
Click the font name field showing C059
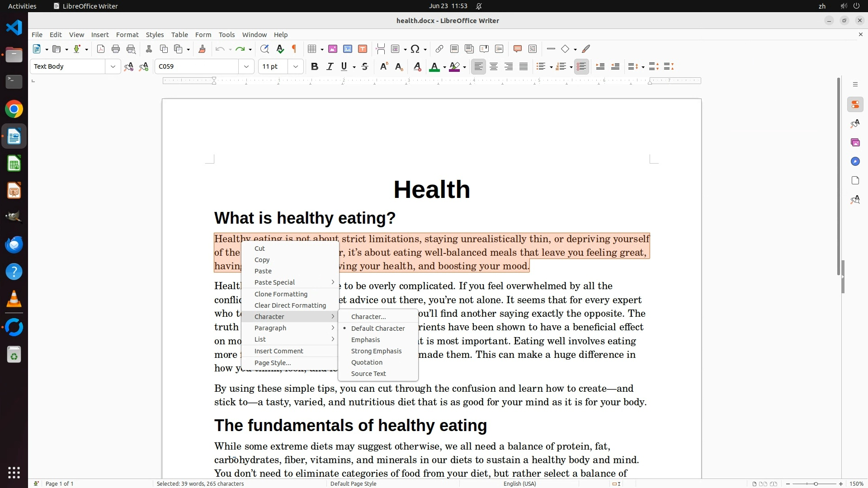click(x=197, y=66)
